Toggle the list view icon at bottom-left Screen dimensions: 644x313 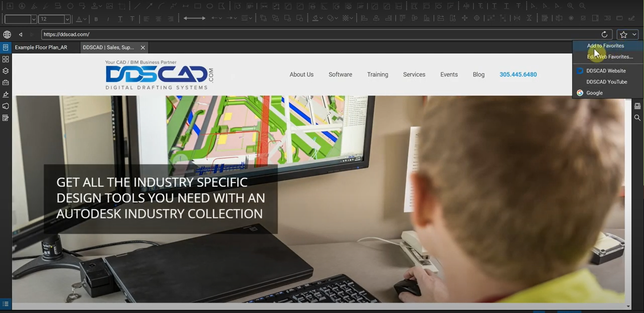[5, 304]
